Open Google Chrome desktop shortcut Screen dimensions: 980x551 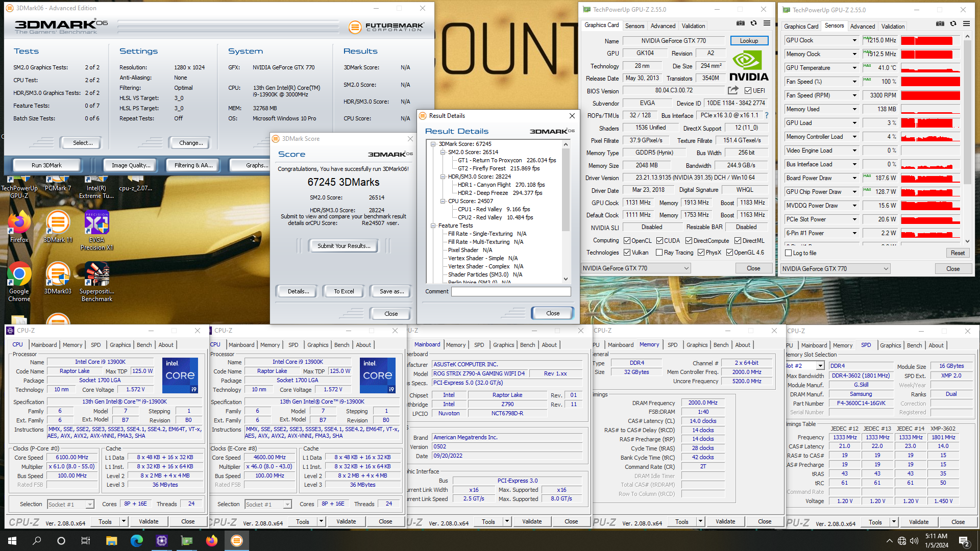(19, 282)
